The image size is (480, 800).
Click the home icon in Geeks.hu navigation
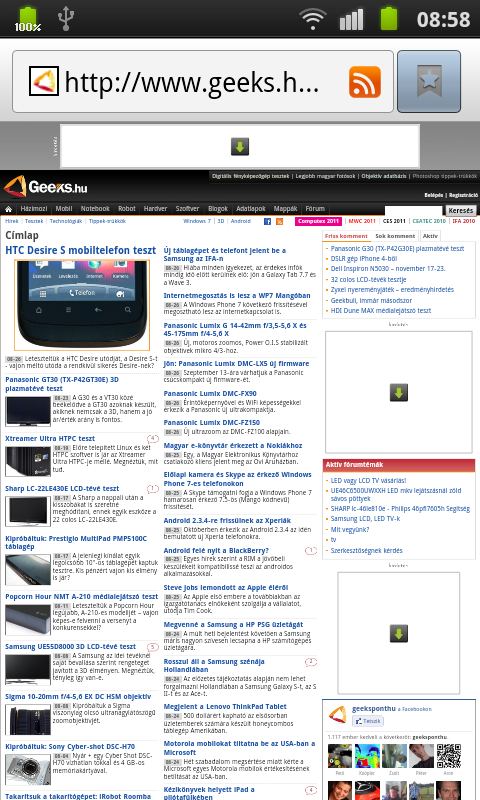tap(9, 209)
